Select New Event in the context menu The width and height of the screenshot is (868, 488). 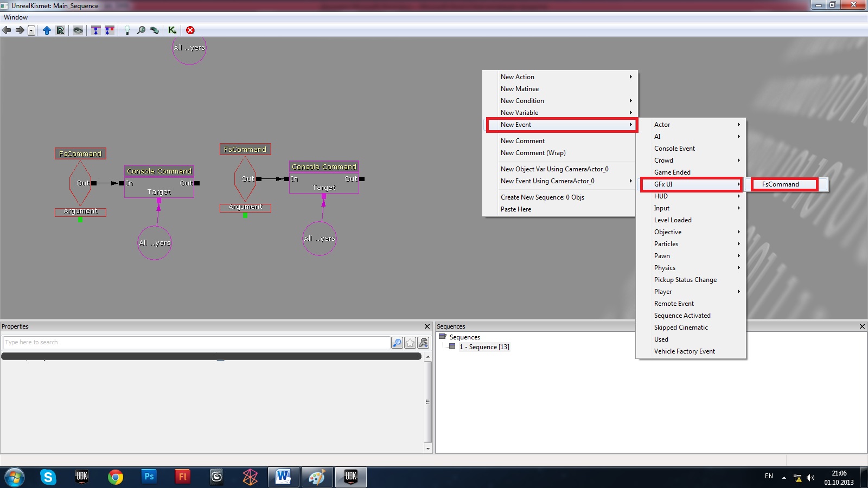point(560,125)
